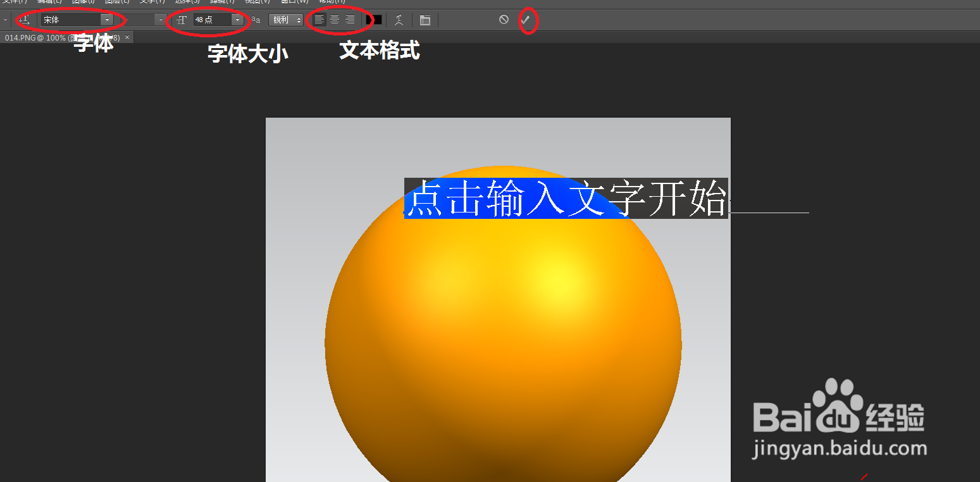Select center align text

335,20
